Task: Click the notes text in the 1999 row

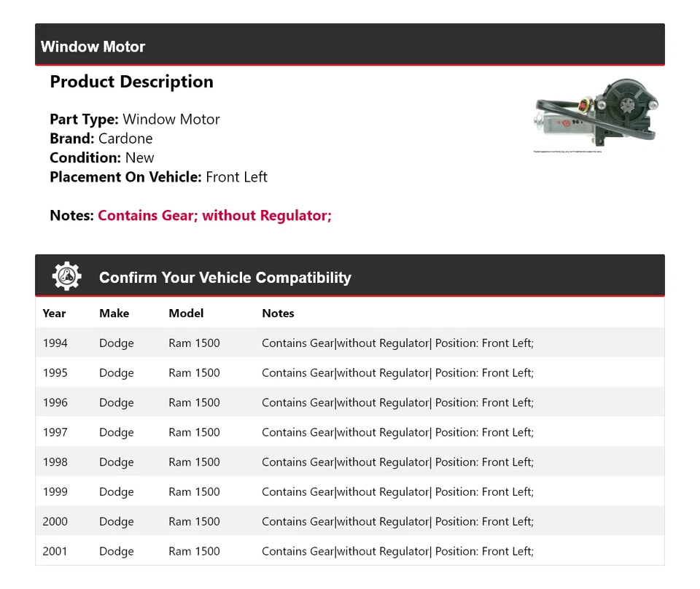Action: tap(397, 492)
